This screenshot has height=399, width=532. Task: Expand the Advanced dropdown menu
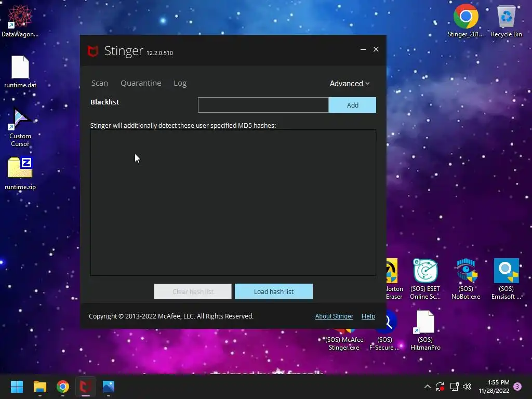click(350, 84)
